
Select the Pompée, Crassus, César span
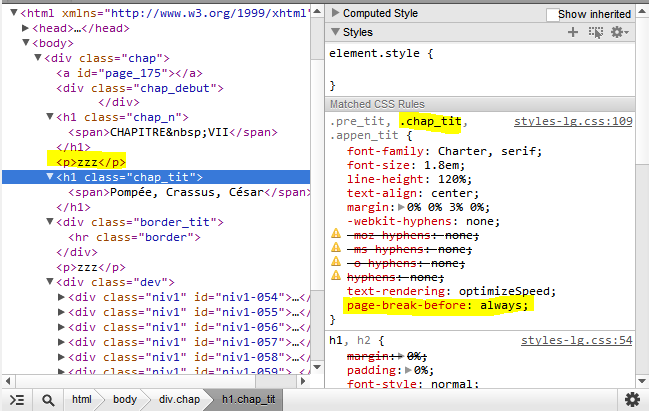189,192
